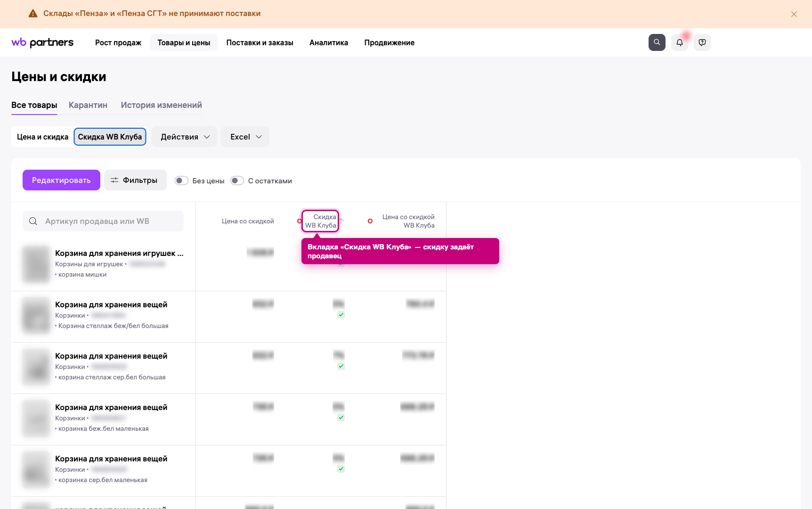Click the variant text корзина стеллаж сер.бел большая
812x509 pixels.
click(x=112, y=377)
